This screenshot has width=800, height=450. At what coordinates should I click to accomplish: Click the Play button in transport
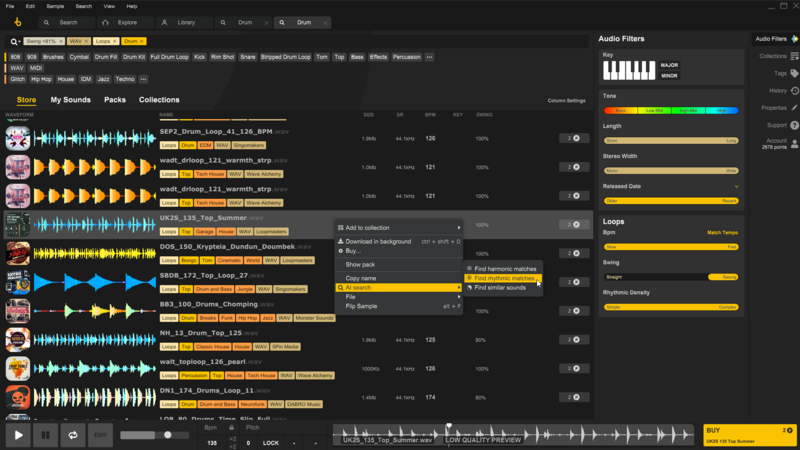(18, 435)
